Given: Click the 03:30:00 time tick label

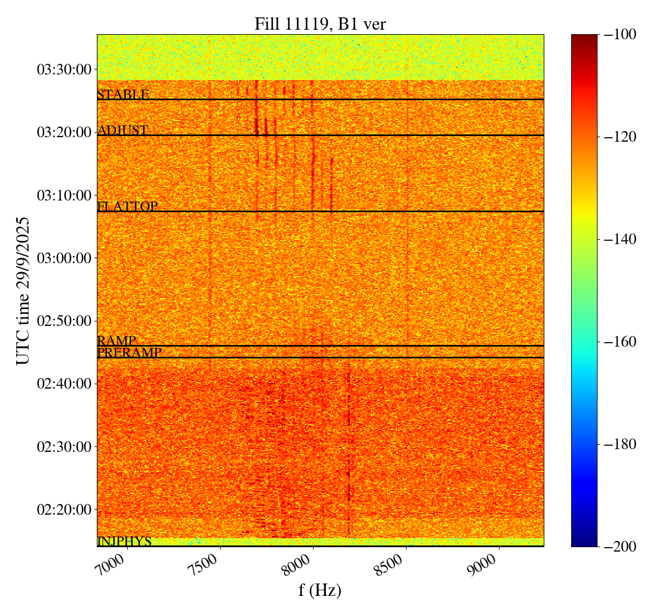Looking at the screenshot, I should pos(64,69).
